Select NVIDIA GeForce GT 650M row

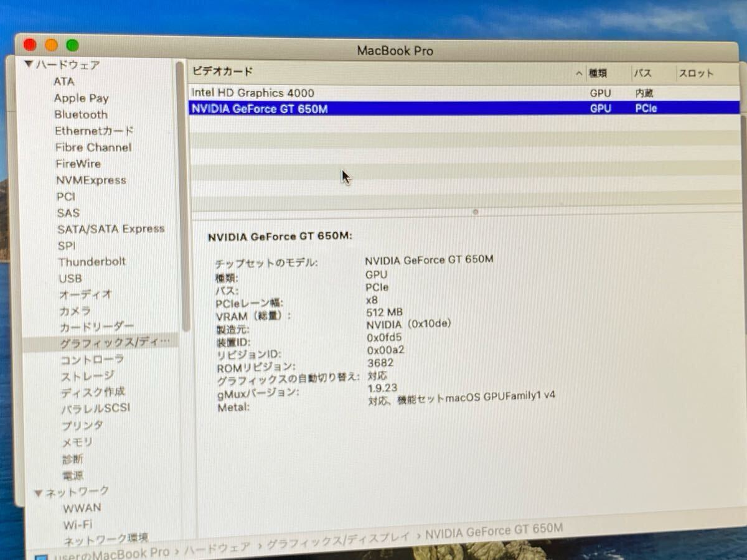pos(464,108)
